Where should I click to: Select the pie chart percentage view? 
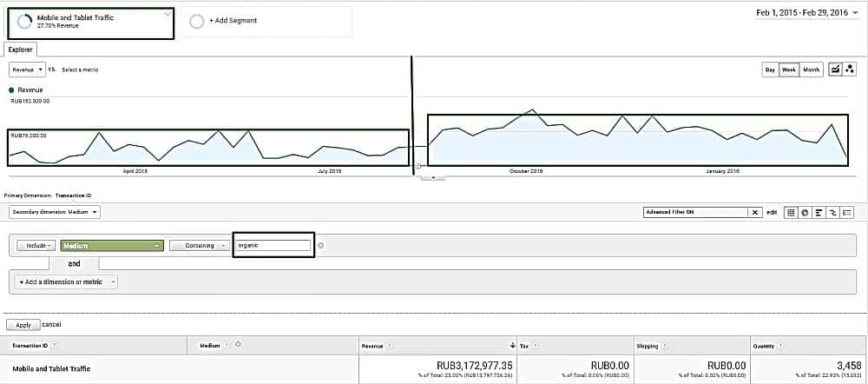click(x=805, y=212)
